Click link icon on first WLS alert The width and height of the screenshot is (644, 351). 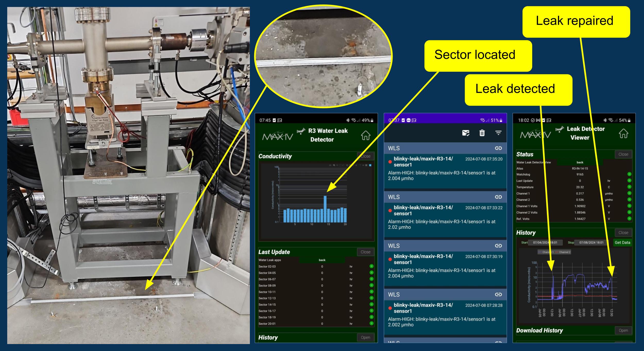click(x=498, y=148)
